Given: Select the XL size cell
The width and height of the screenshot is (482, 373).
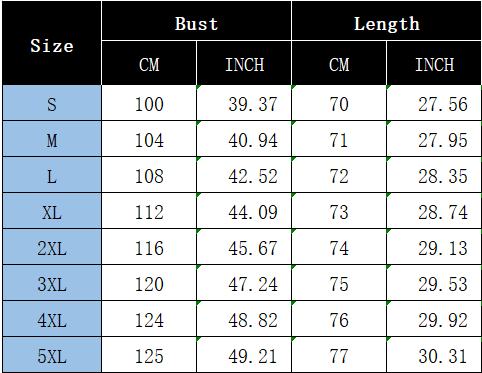Looking at the screenshot, I should [x=52, y=211].
